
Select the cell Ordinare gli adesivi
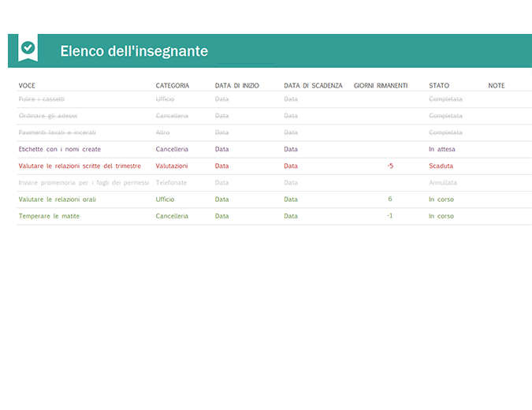click(48, 116)
